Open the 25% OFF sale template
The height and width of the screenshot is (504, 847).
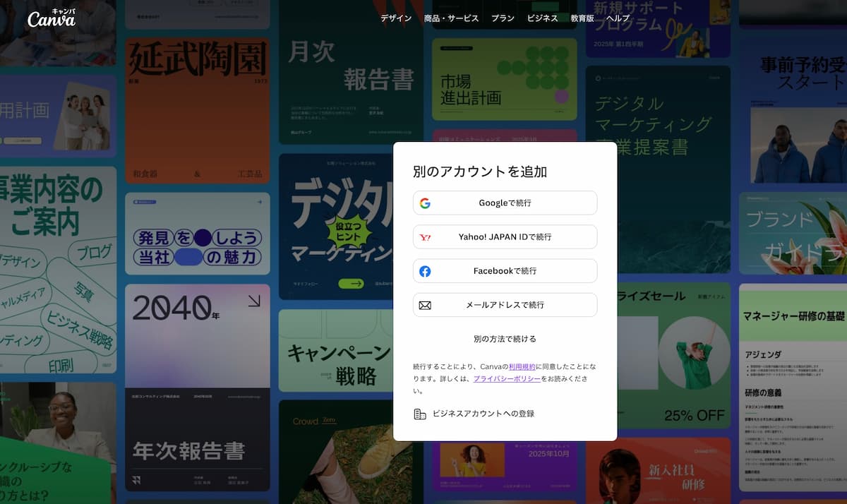pos(674,356)
